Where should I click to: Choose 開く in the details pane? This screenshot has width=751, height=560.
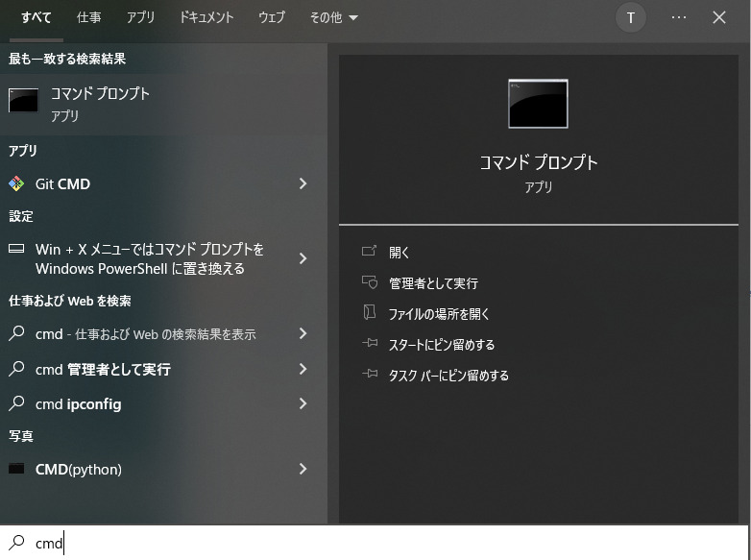[399, 252]
